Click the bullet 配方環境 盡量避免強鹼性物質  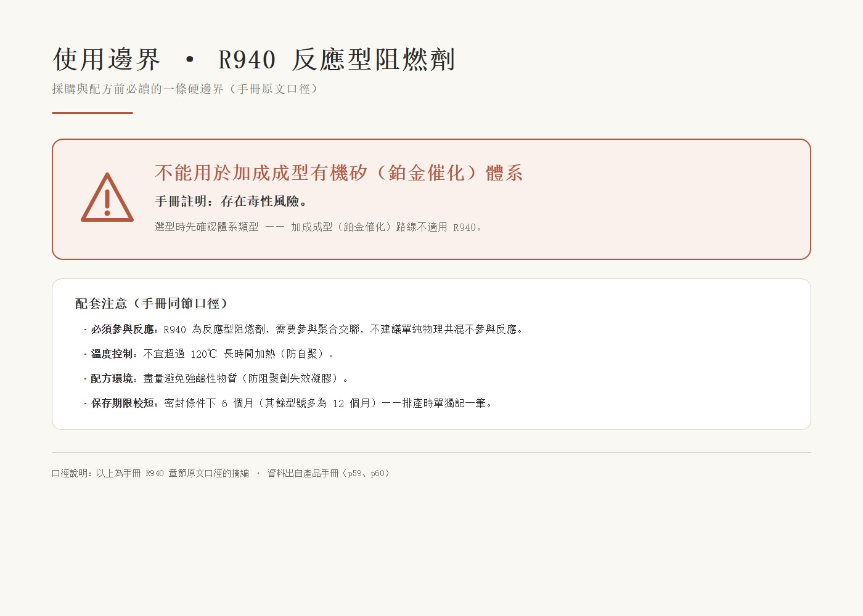[x=216, y=378]
